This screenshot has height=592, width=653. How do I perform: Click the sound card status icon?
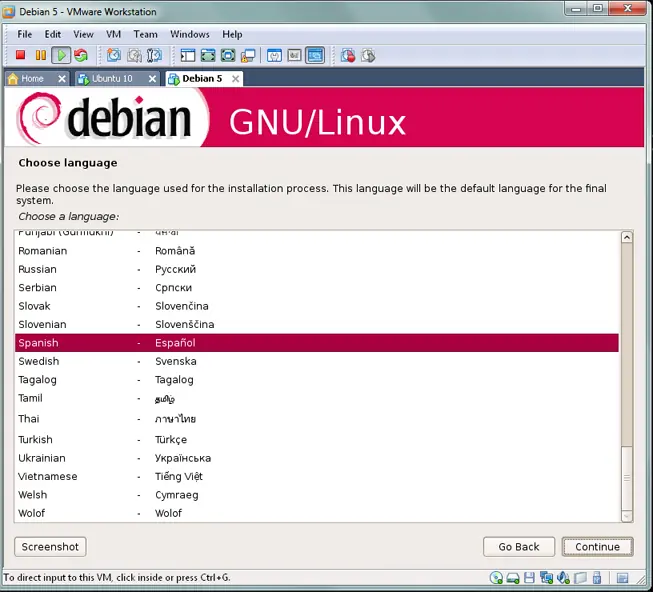point(563,577)
